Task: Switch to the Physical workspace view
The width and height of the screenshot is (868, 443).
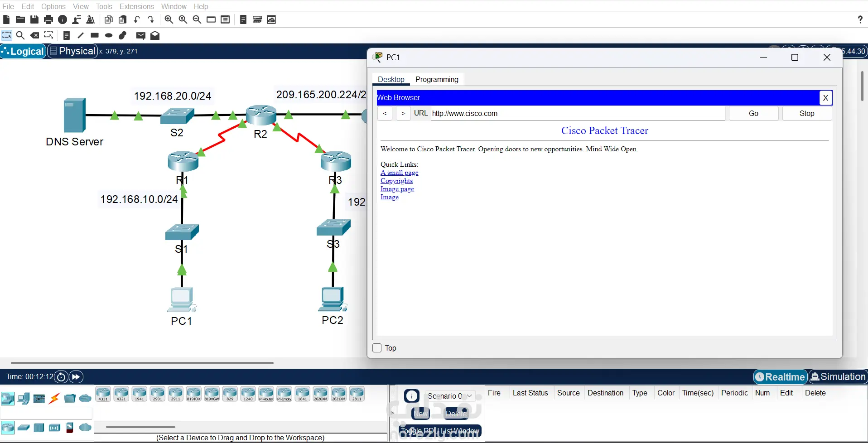Action: click(72, 51)
